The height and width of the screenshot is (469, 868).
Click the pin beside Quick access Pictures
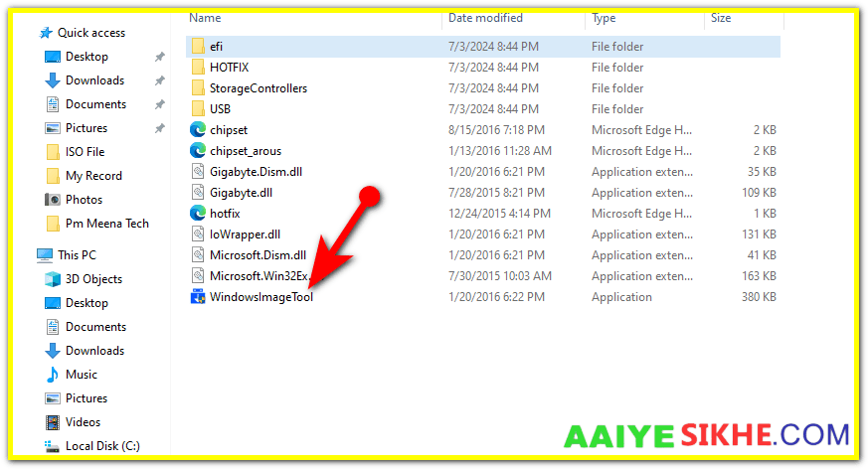pyautogui.click(x=159, y=128)
